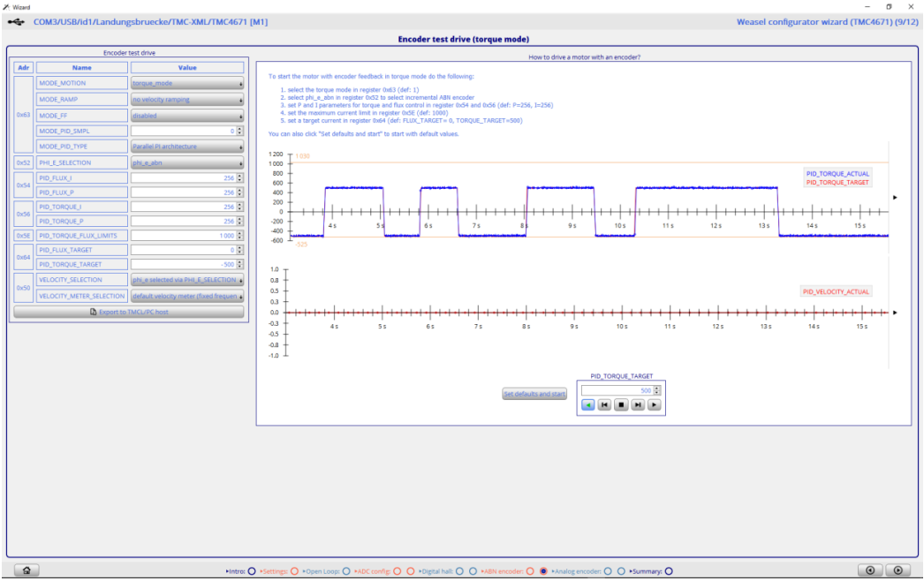Click torque target field showing 500 below charts
This screenshot has height=581, width=924.
pyautogui.click(x=617, y=390)
